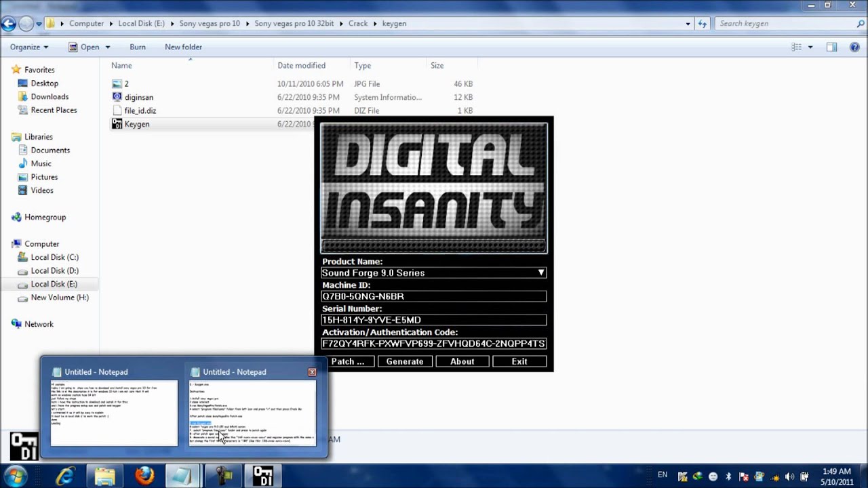Click the Digital Insanity keygen taskbar button
This screenshot has width=868, height=488.
262,476
